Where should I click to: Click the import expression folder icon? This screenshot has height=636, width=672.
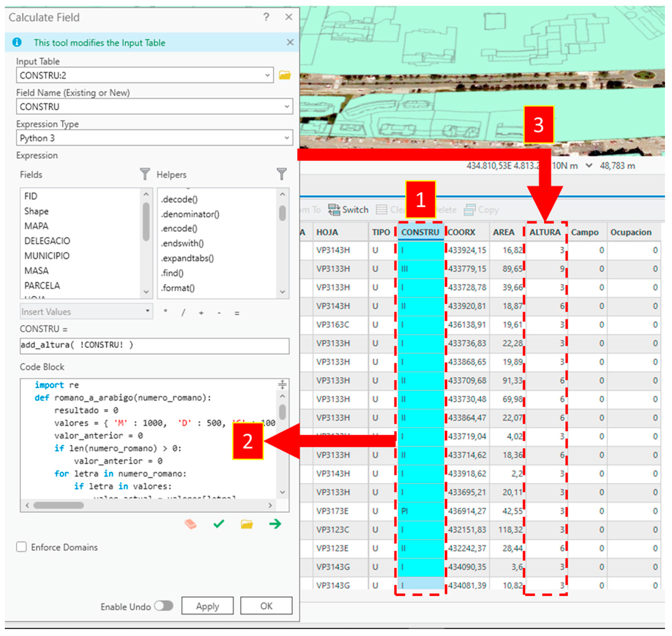[247, 524]
